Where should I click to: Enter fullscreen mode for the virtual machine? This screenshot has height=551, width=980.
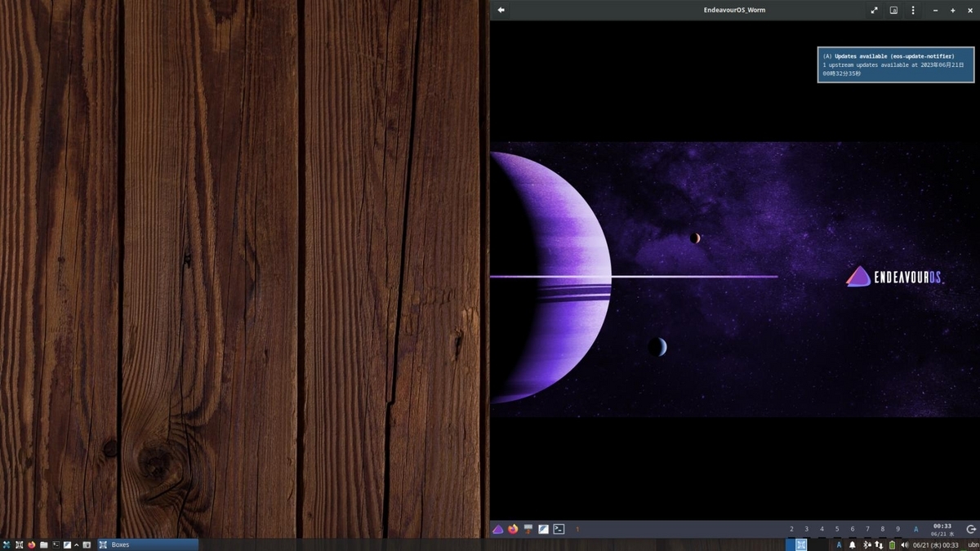click(x=874, y=10)
